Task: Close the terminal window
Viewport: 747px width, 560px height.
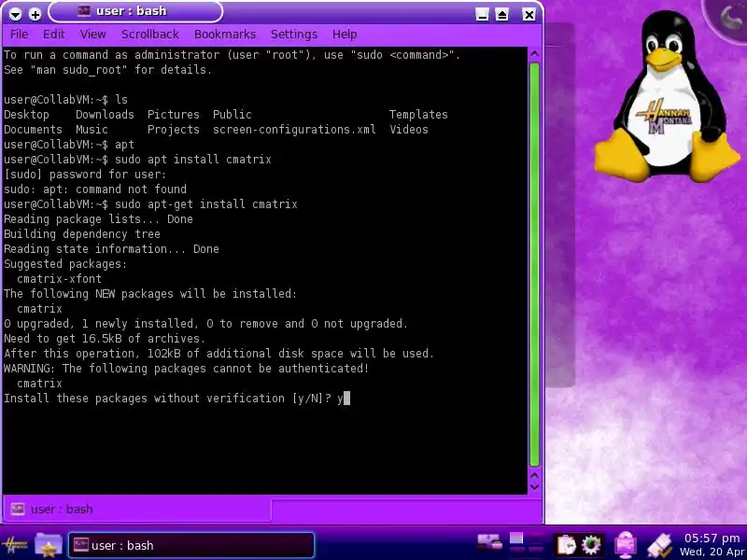Action: click(x=529, y=15)
